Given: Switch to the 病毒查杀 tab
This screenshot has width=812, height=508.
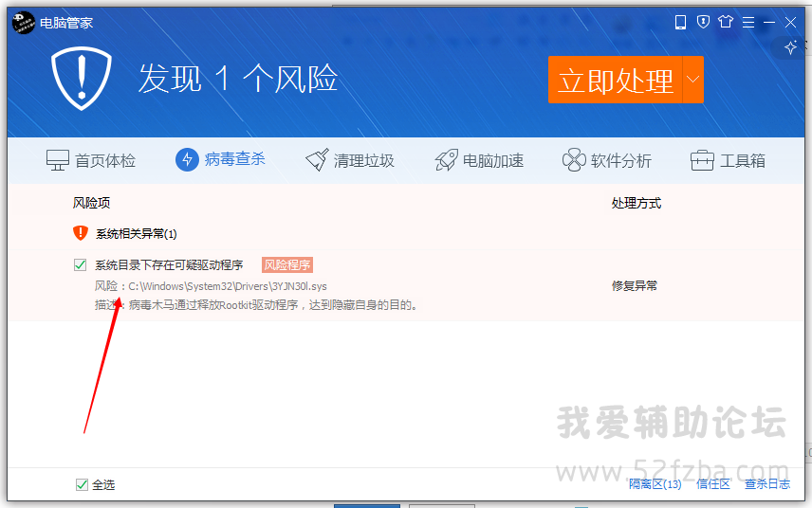Looking at the screenshot, I should coord(221,159).
